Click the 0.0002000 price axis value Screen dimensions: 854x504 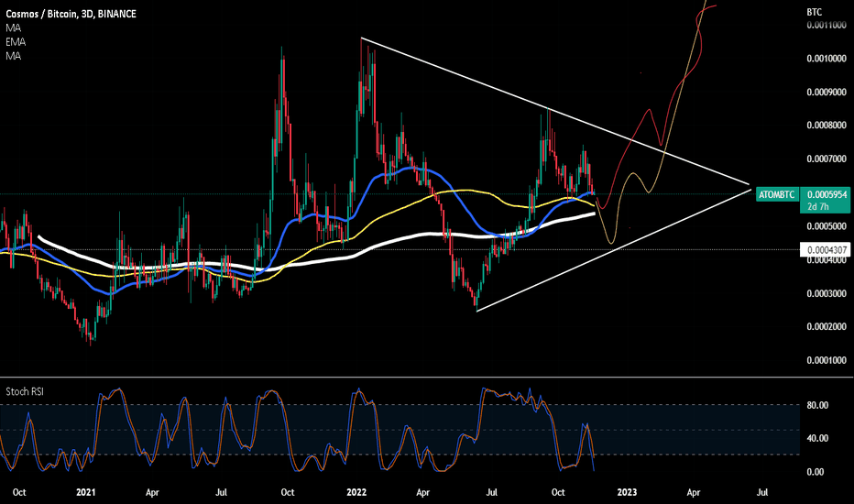827,326
